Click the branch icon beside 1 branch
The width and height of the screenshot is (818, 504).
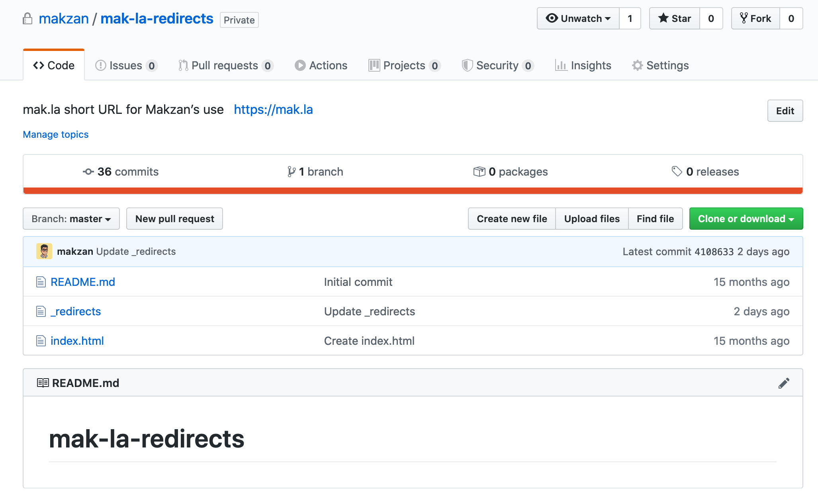point(292,172)
